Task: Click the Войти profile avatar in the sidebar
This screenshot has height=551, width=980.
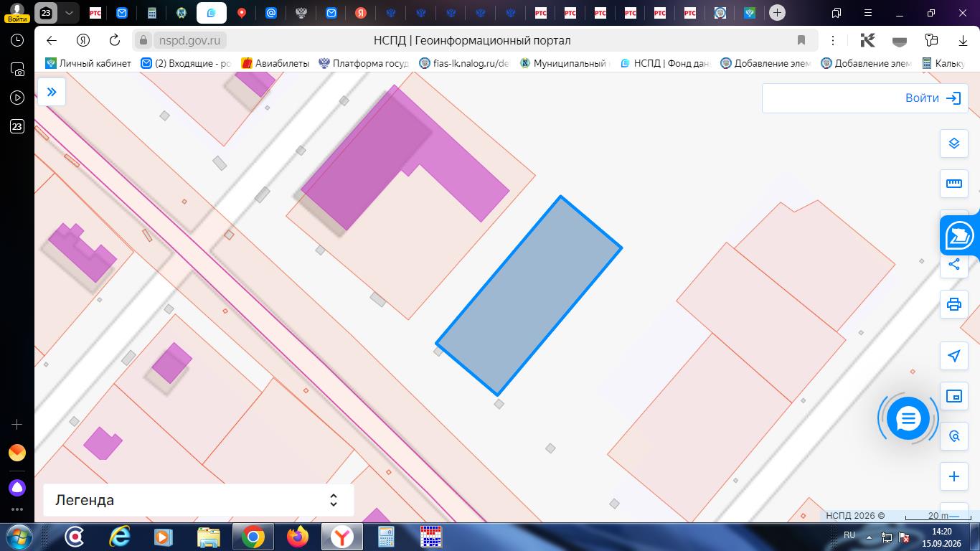Action: point(17,13)
